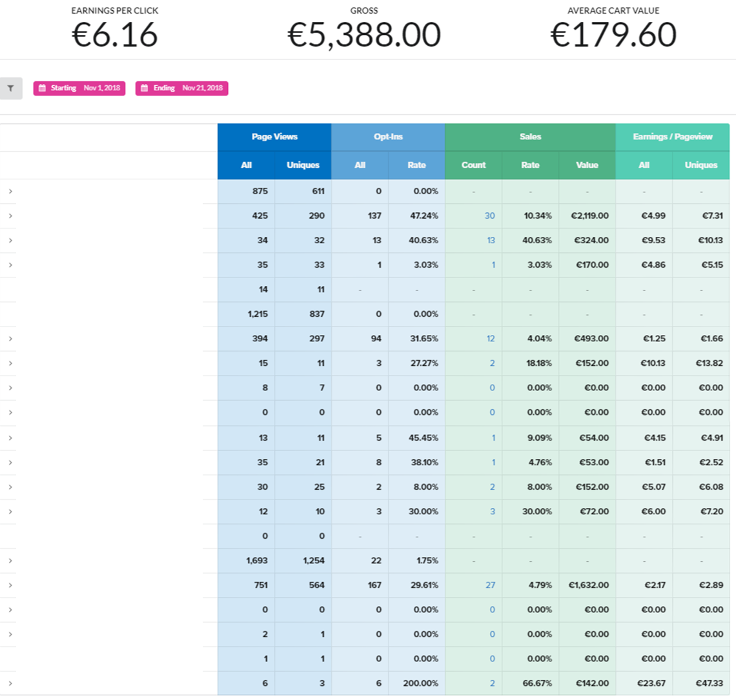736x700 pixels.
Task: Click the calendar icon in Ending badge
Action: (145, 88)
